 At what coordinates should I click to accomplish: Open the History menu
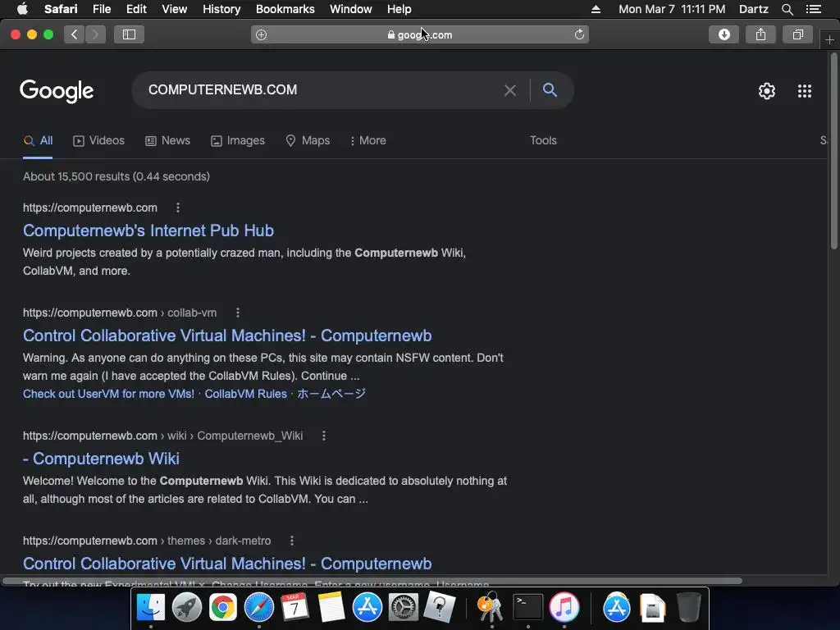pos(221,9)
